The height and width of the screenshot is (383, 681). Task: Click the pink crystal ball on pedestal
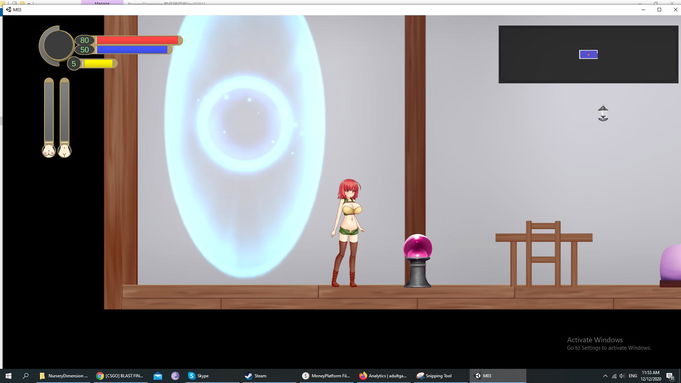pos(417,261)
